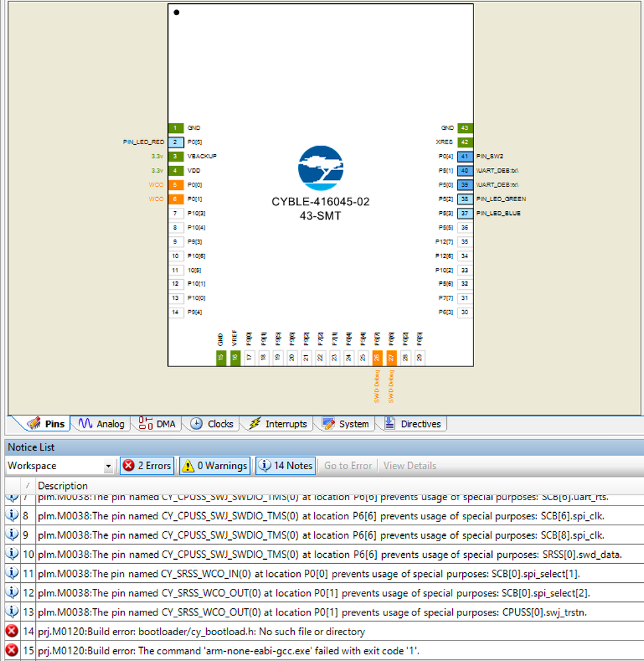Toggle the 2 Errors filter
Viewport: 644px width, 661px height.
(147, 466)
